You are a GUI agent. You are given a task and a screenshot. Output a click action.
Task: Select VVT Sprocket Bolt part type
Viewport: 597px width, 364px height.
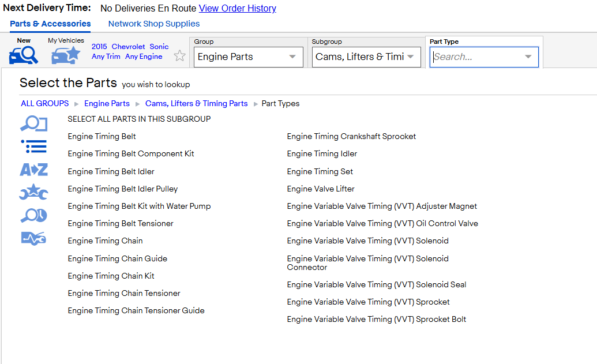click(x=377, y=319)
